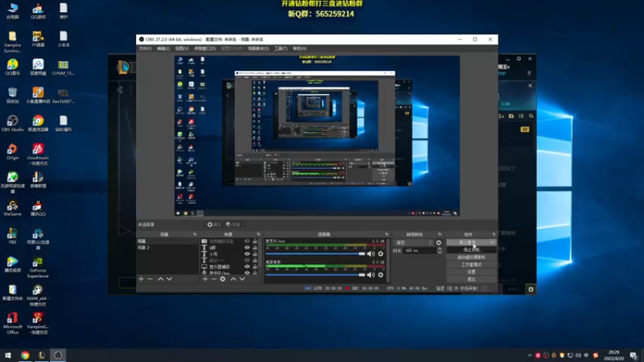Open the Help menu in OBS

click(x=299, y=48)
